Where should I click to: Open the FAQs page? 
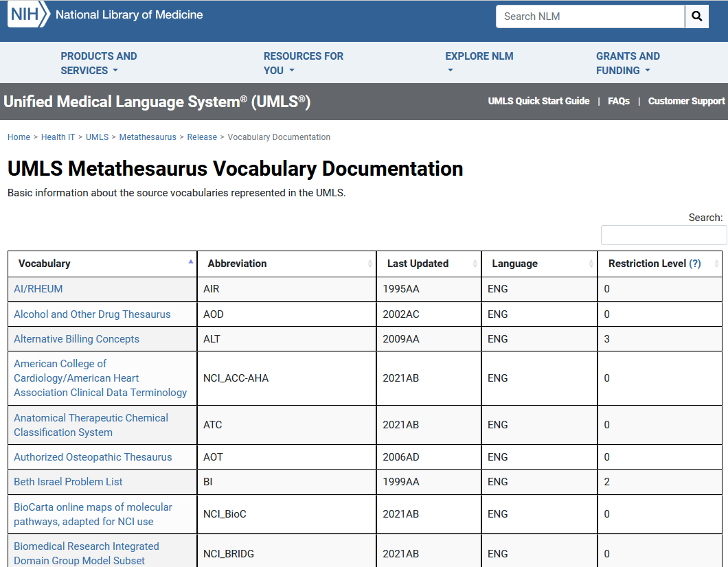point(618,101)
